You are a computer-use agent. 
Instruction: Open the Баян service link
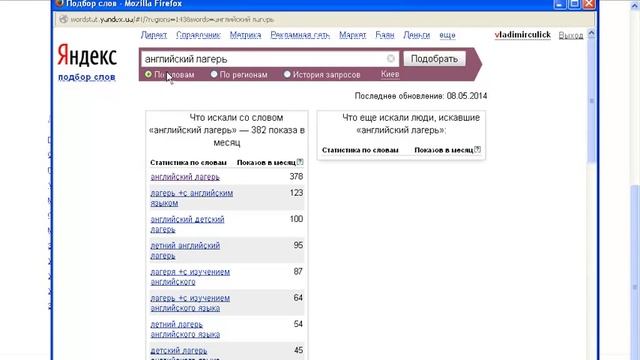click(385, 35)
